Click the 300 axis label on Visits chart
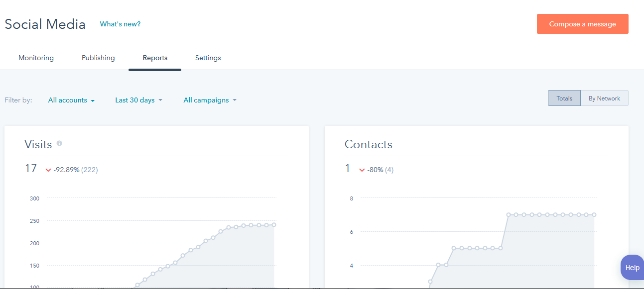Image resolution: width=644 pixels, height=289 pixels. (34, 198)
